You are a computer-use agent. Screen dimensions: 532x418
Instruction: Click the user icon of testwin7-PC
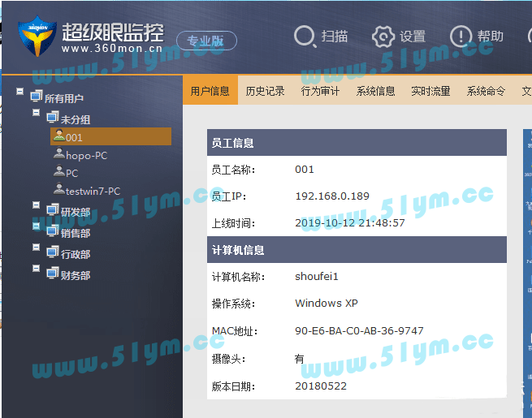[x=59, y=188]
